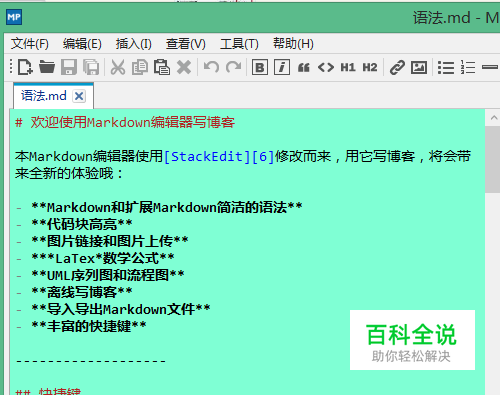
Task: Click the MP application icon
Action: [x=14, y=17]
